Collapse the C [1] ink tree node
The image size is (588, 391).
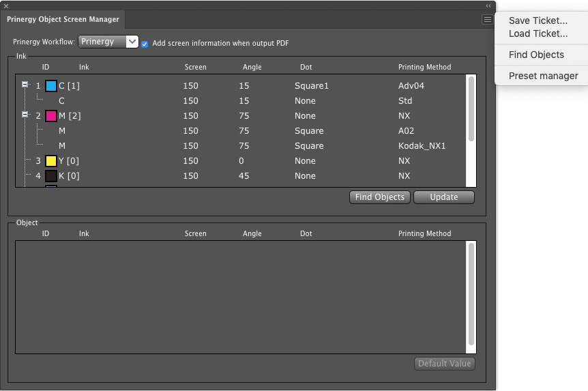click(25, 85)
